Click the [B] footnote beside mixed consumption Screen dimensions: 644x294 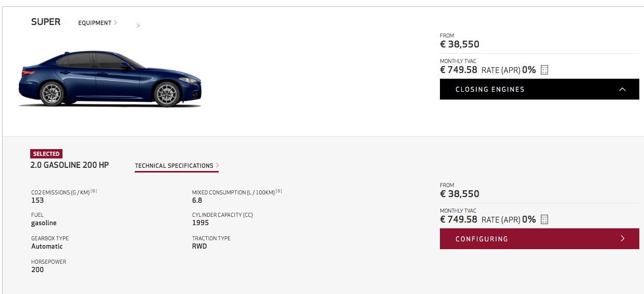pyautogui.click(x=279, y=191)
